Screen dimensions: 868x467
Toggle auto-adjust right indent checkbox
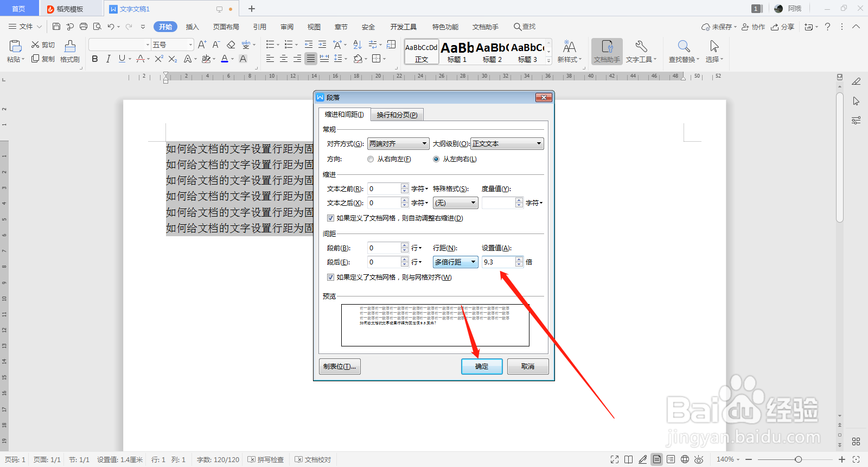[x=330, y=218]
